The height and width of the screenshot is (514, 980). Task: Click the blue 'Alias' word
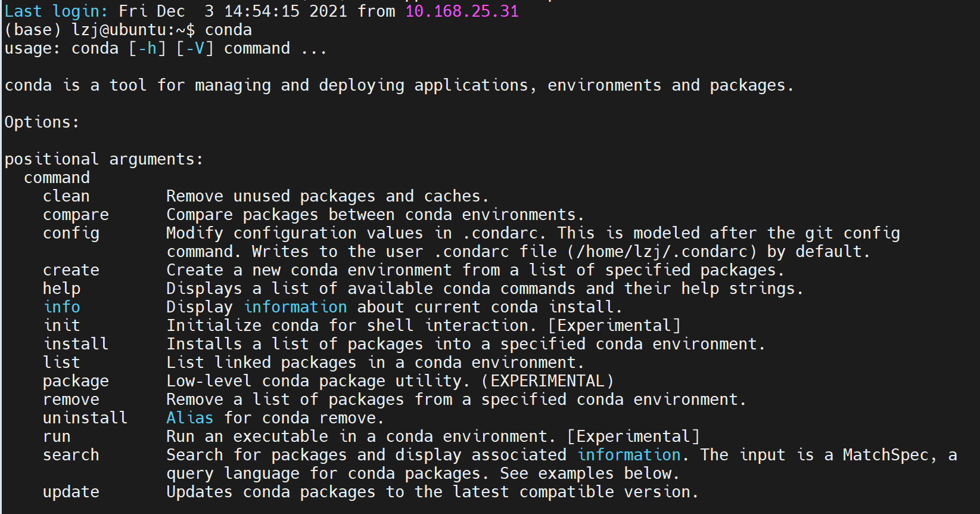click(189, 418)
